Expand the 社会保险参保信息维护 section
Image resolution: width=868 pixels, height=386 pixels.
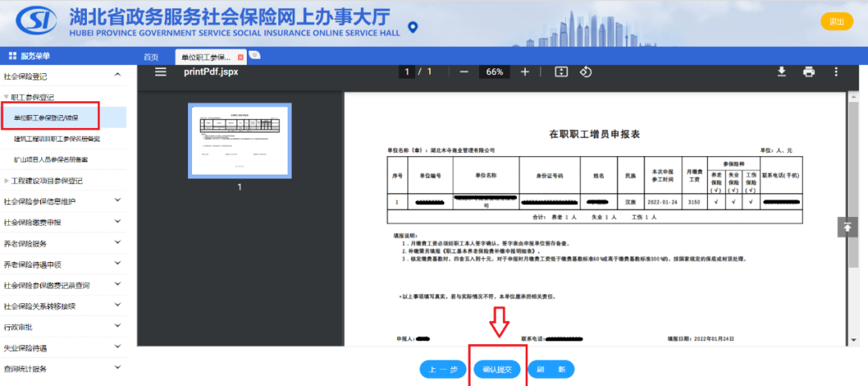117,200
